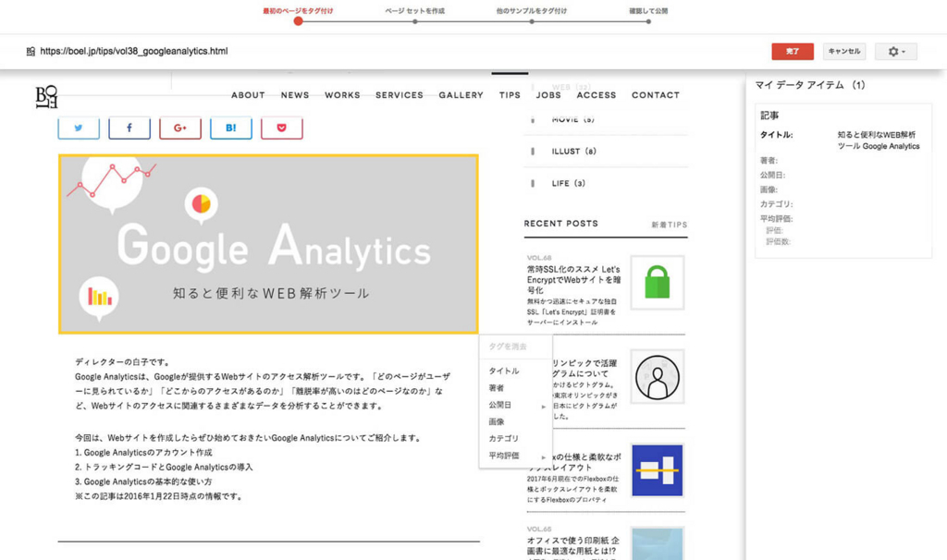Click the Google Analytics banner image

269,244
